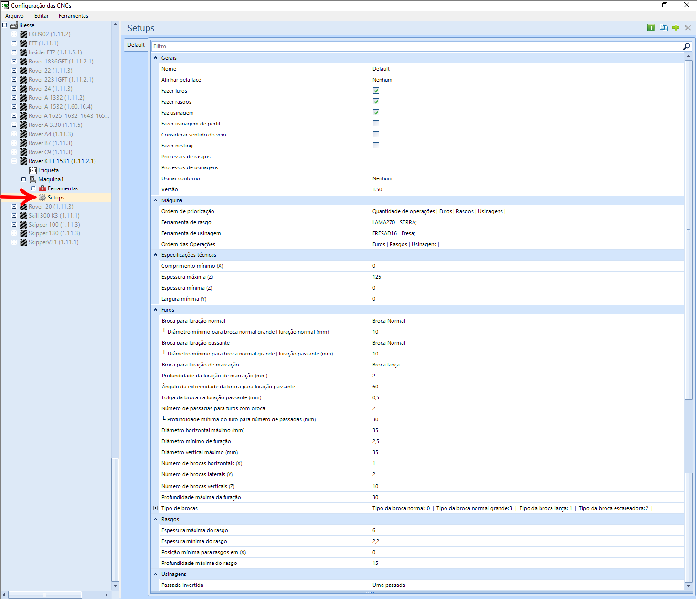Select Skipper 100 (1.11.3) machine

[54, 225]
